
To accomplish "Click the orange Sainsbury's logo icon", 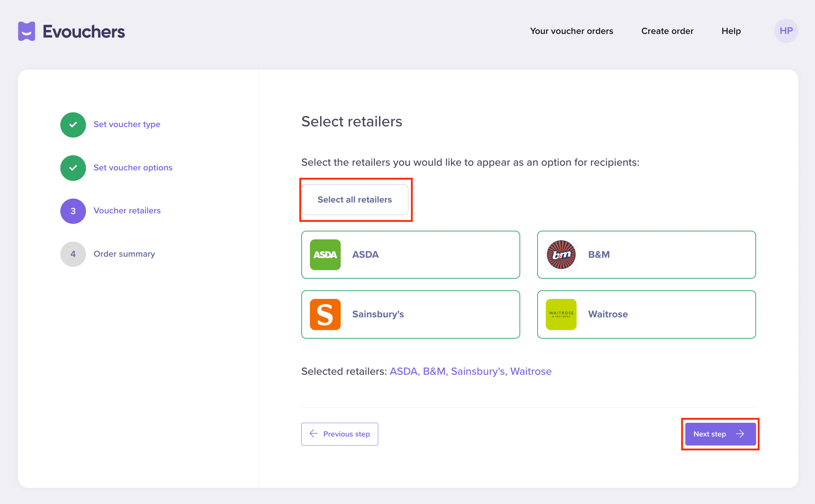I will click(325, 314).
